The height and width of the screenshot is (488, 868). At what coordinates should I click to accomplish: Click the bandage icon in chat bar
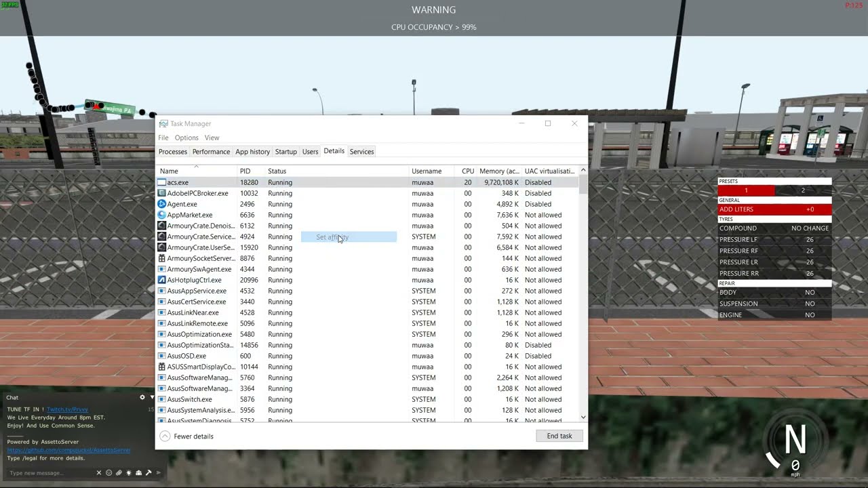pos(119,473)
